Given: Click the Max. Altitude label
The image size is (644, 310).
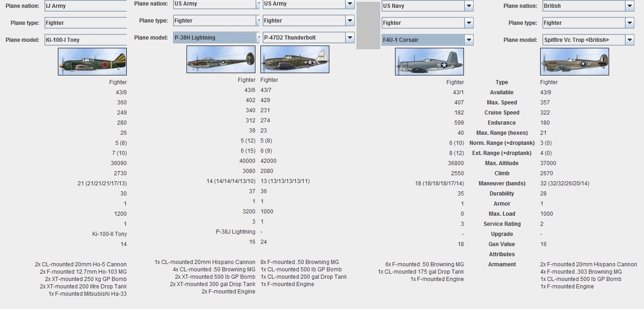Looking at the screenshot, I should click(502, 163).
